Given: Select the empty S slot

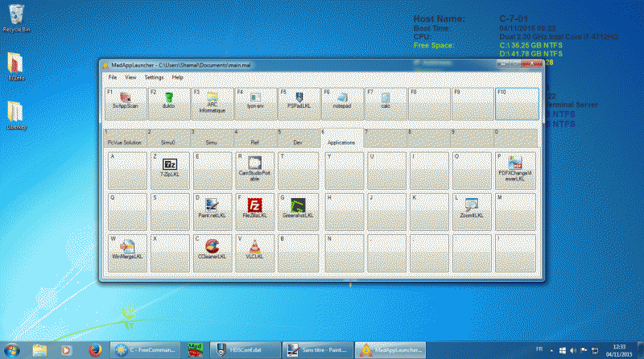Looking at the screenshot, I should coord(170,212).
